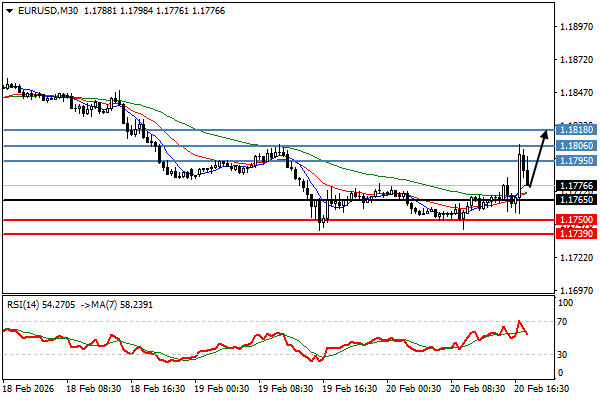Click the RSI 30 level marker
The image size is (600, 400).
coord(564,355)
